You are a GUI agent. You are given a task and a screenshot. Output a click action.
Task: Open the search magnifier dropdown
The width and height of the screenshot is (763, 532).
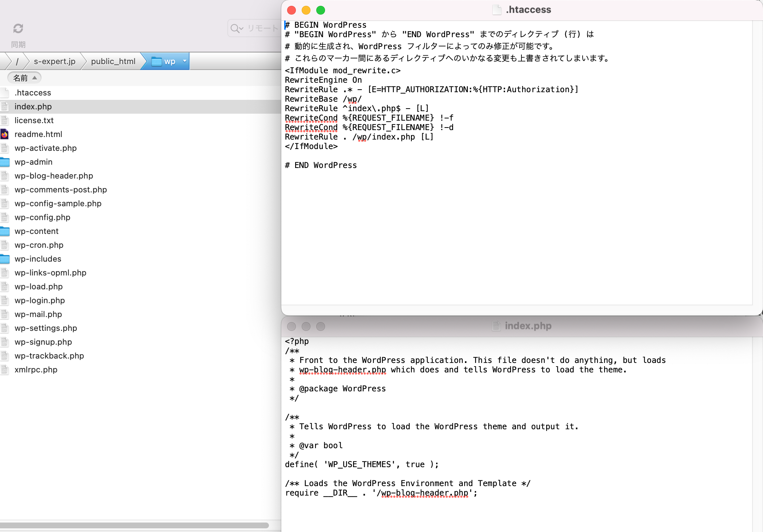pos(237,28)
